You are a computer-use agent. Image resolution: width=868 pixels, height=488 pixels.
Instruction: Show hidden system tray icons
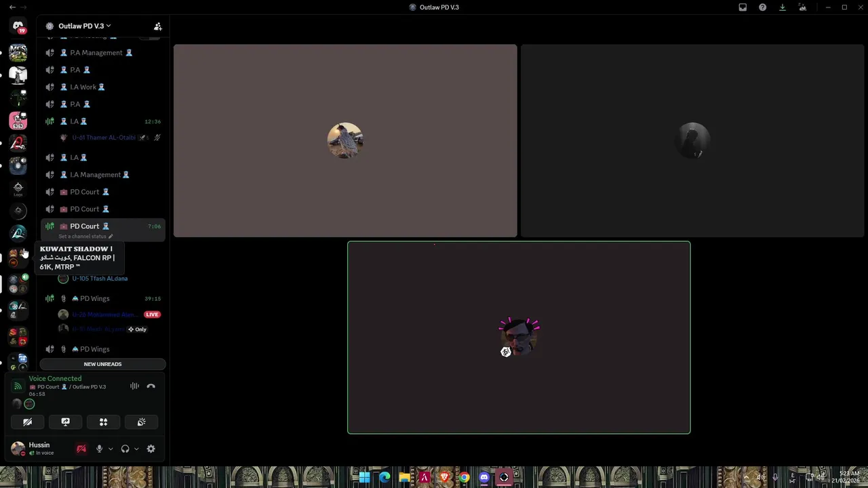745,477
